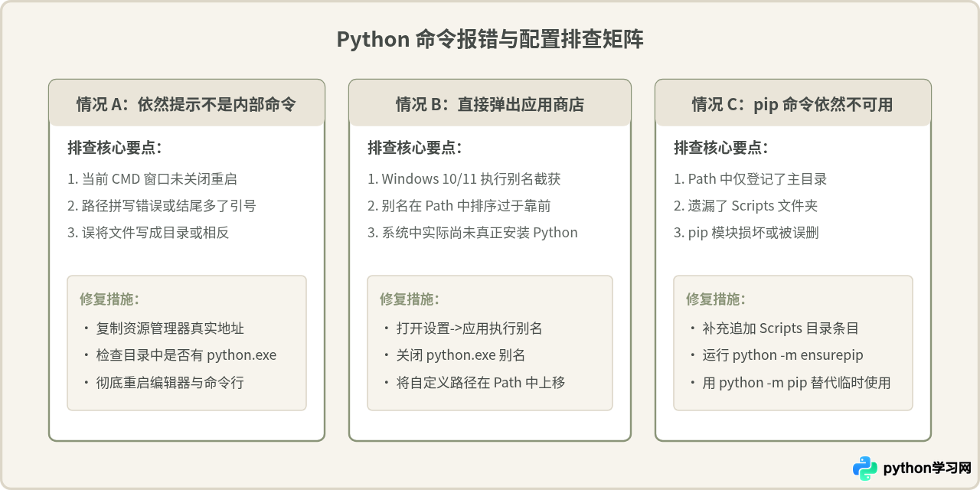The width and height of the screenshot is (980, 490).
Task: Click '3. 误将文件写成目录或相反'
Action: [149, 233]
